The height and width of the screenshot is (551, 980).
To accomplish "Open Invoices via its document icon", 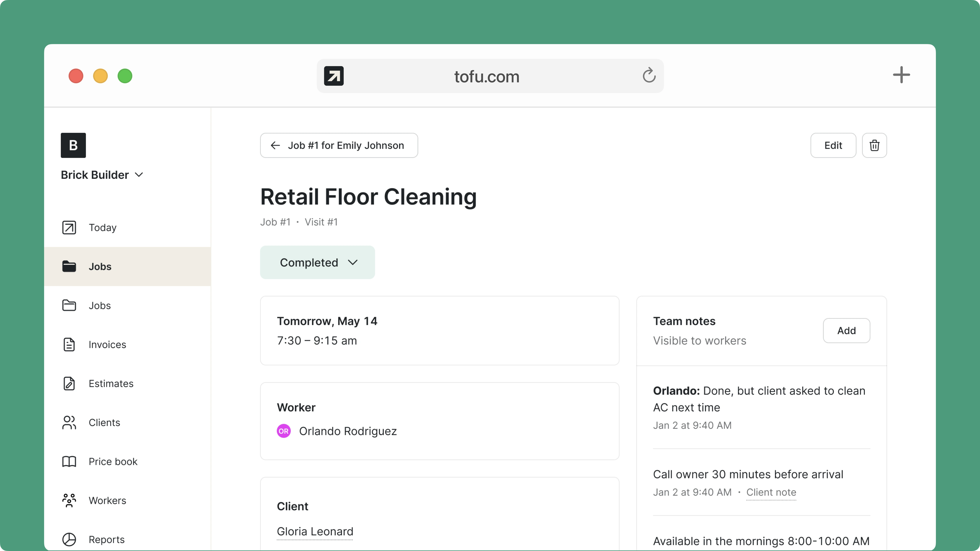I will click(69, 344).
